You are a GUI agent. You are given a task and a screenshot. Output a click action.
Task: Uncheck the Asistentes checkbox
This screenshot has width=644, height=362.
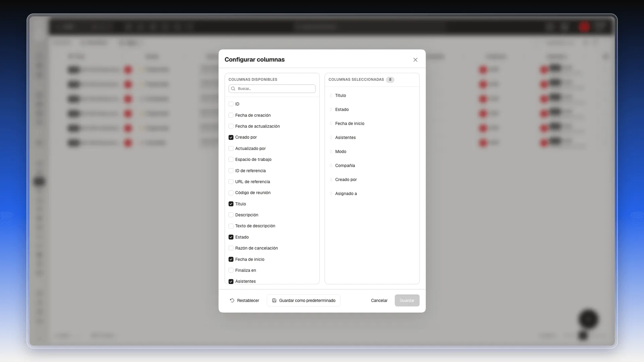tap(231, 282)
